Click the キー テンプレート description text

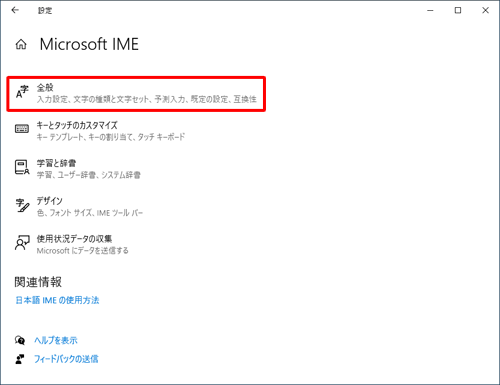[111, 137]
